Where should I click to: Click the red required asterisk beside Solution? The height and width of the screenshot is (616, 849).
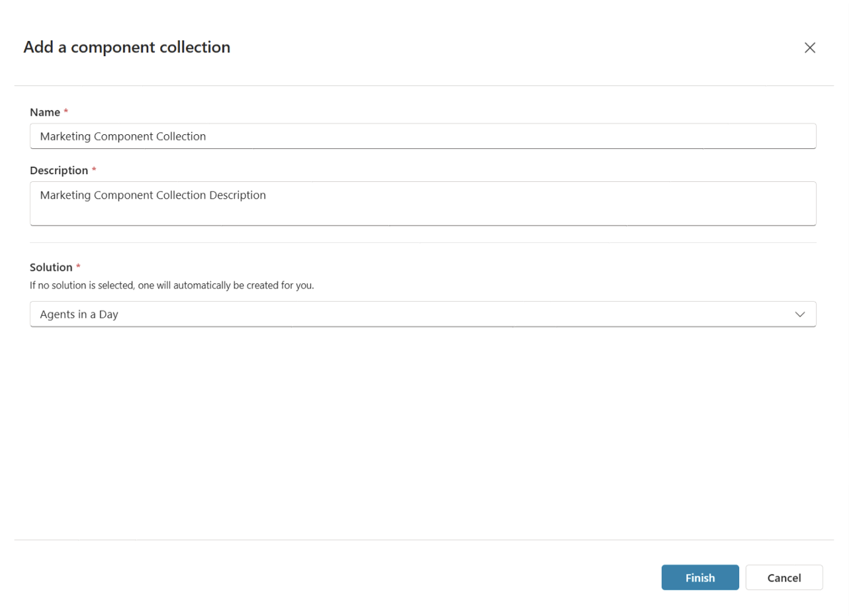(78, 267)
